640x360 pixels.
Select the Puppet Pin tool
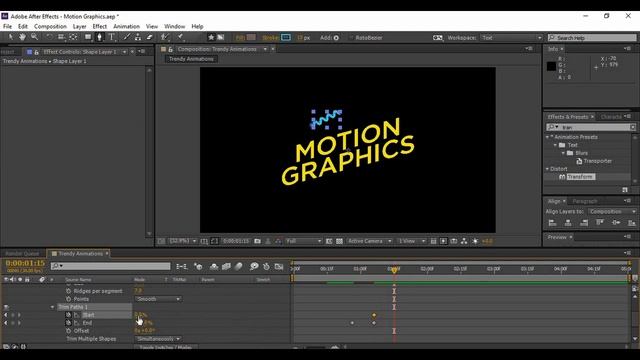click(x=180, y=37)
